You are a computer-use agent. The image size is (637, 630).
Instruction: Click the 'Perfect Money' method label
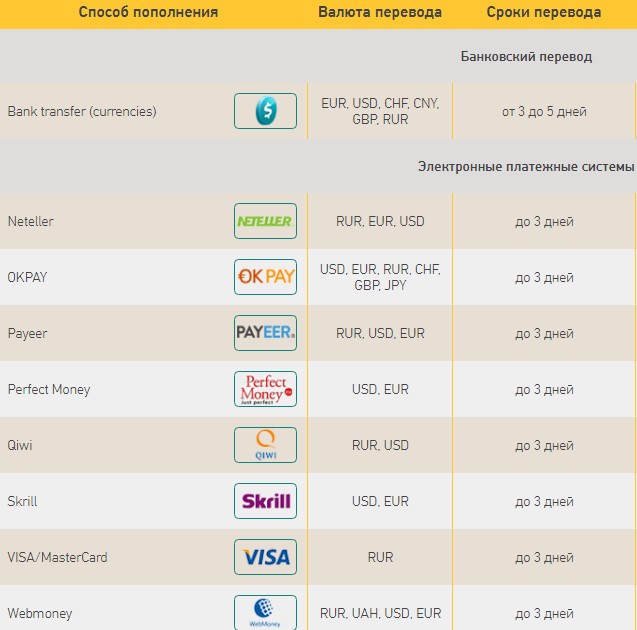pos(49,390)
